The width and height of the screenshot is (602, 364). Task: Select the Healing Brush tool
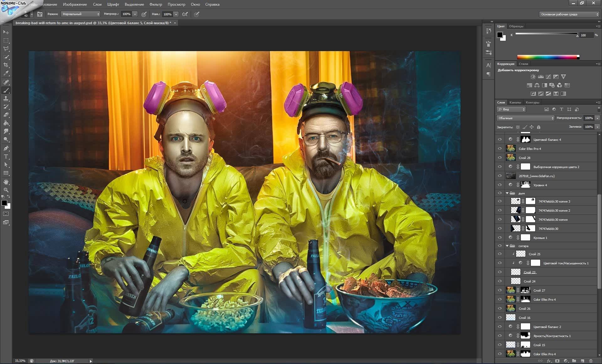point(6,82)
